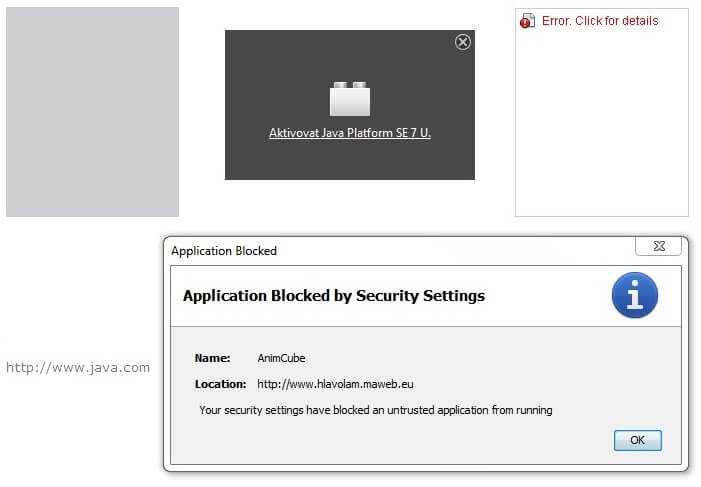This screenshot has width=701, height=487.
Task: Confirm the dialog with OK
Action: click(638, 440)
